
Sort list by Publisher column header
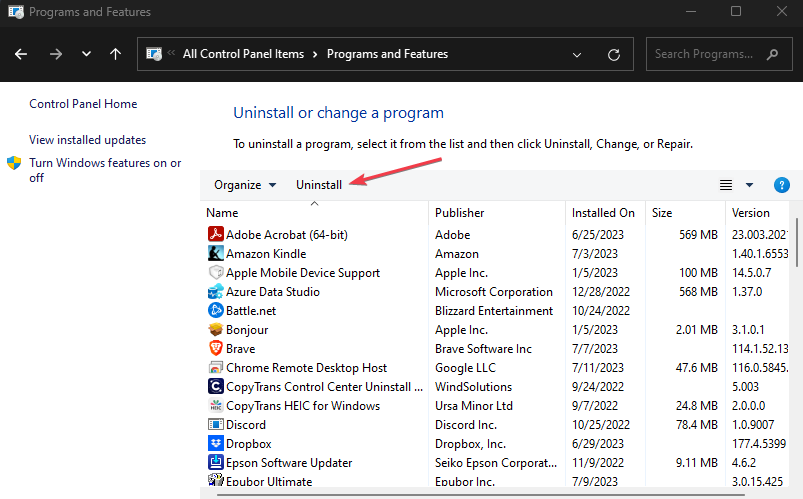pos(460,213)
